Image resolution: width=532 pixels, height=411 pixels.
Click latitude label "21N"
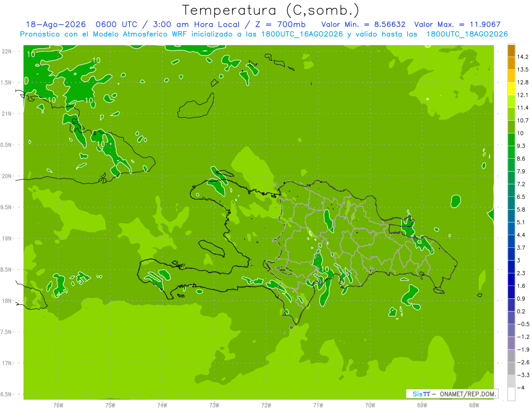coord(7,114)
